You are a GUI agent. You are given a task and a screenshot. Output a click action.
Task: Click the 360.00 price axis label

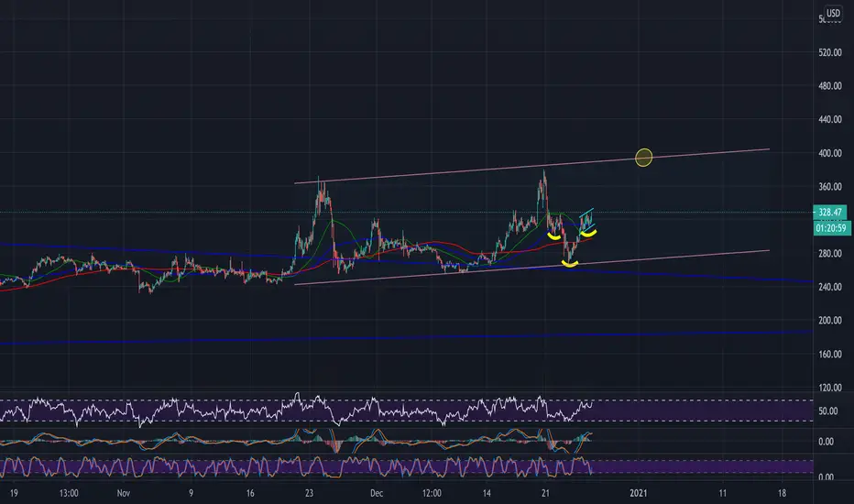pos(830,187)
